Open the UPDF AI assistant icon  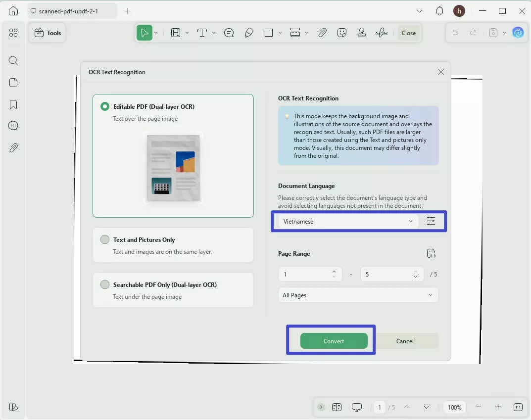[x=518, y=33]
